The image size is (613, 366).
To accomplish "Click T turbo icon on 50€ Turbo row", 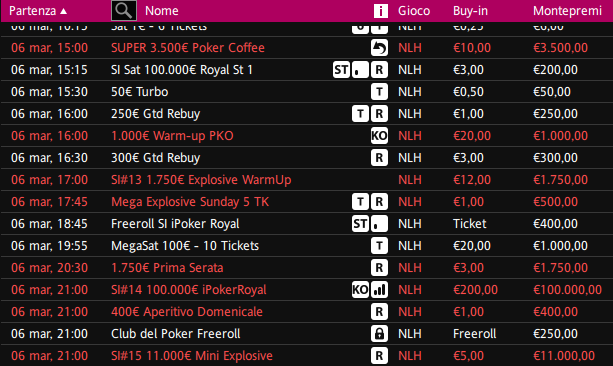I will point(379,92).
